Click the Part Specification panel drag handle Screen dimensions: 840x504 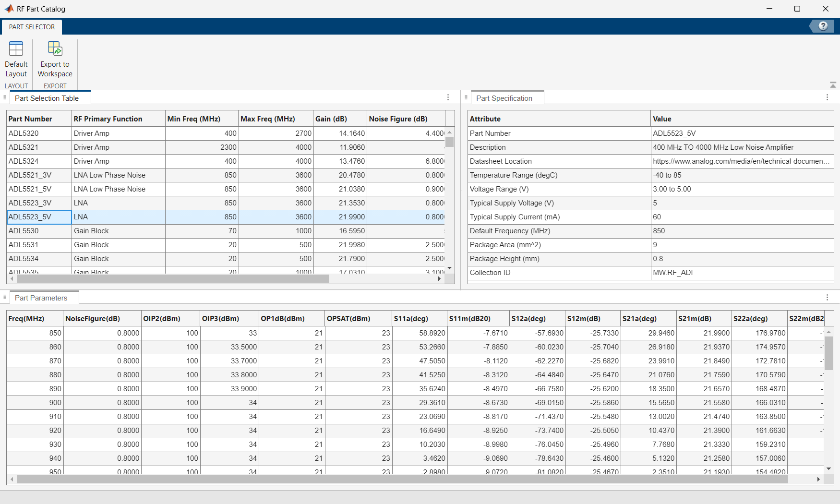click(x=466, y=97)
